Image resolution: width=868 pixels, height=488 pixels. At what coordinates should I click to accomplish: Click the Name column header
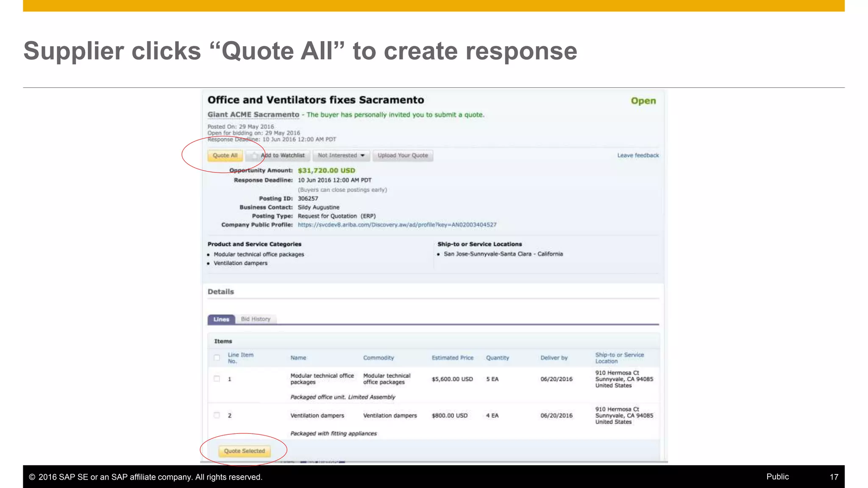click(x=298, y=358)
